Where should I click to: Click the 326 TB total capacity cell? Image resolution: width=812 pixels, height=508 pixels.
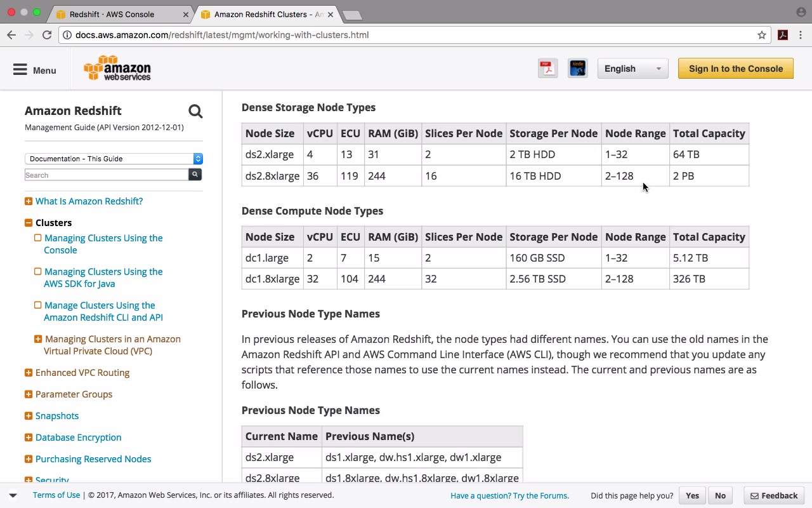pos(709,279)
